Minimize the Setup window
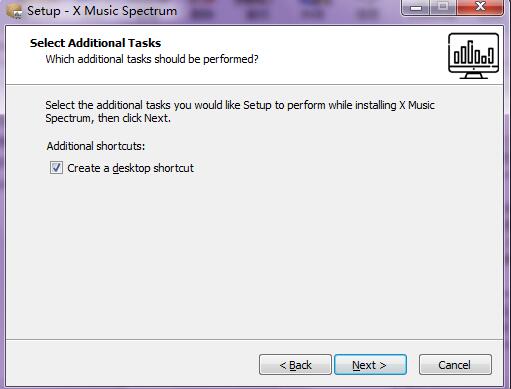Screen dimensions: 511x389 click(x=416, y=7)
